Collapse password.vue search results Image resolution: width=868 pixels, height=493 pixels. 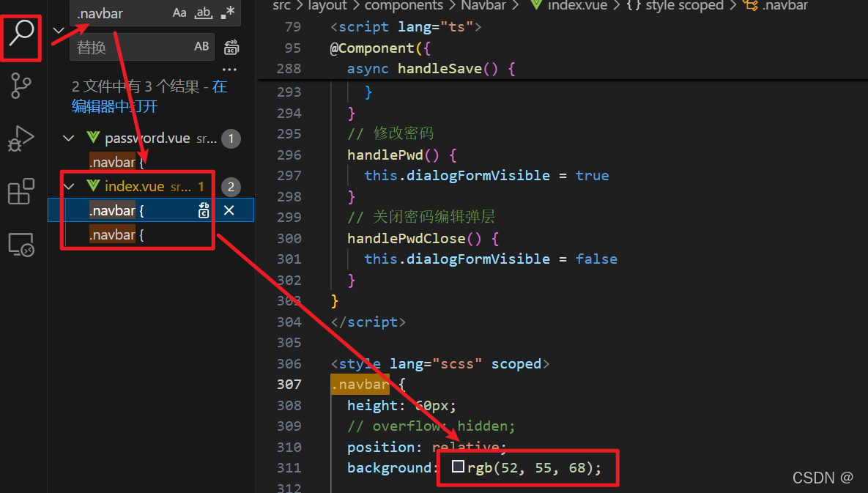point(69,138)
